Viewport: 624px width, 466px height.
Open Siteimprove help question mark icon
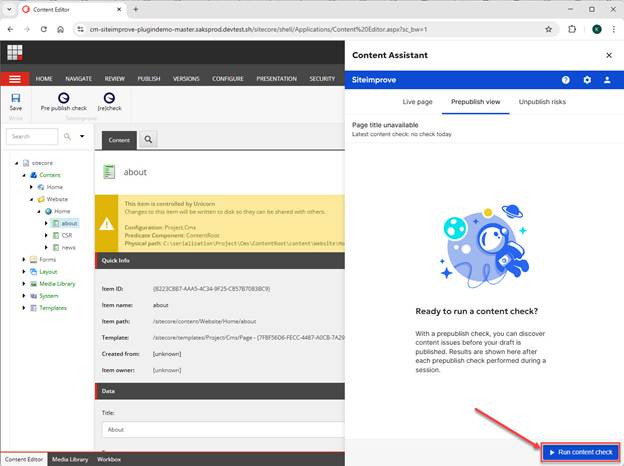[x=566, y=80]
